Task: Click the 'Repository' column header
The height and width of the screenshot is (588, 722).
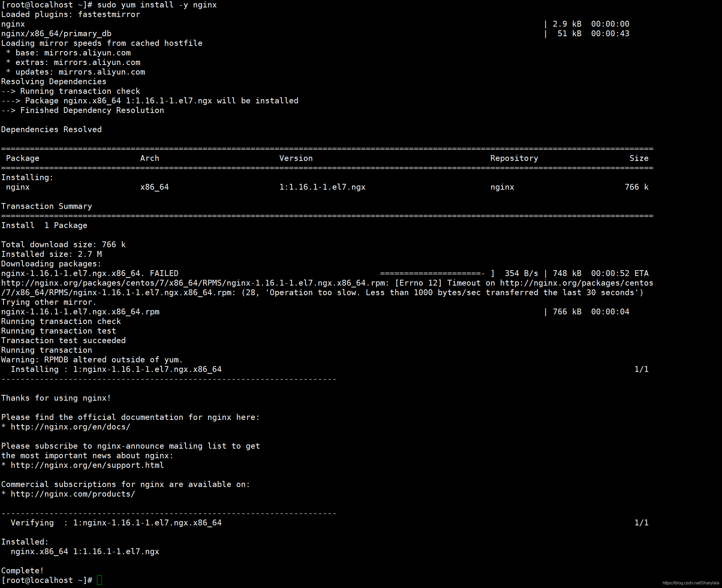Action: [x=514, y=159]
